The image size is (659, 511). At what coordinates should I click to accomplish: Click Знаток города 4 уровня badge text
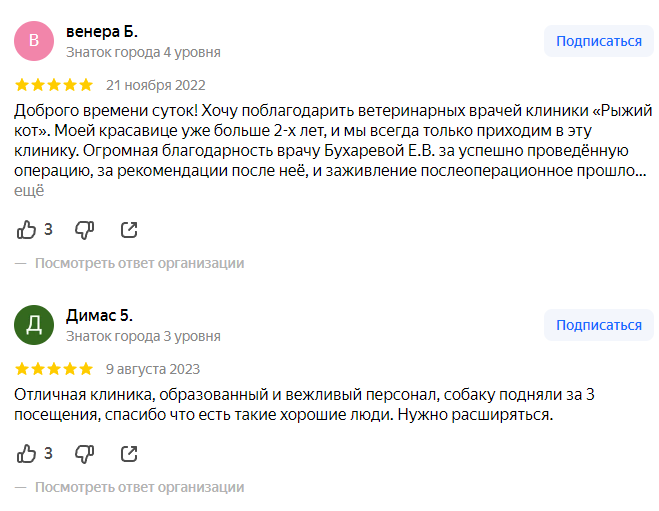pyautogui.click(x=143, y=52)
